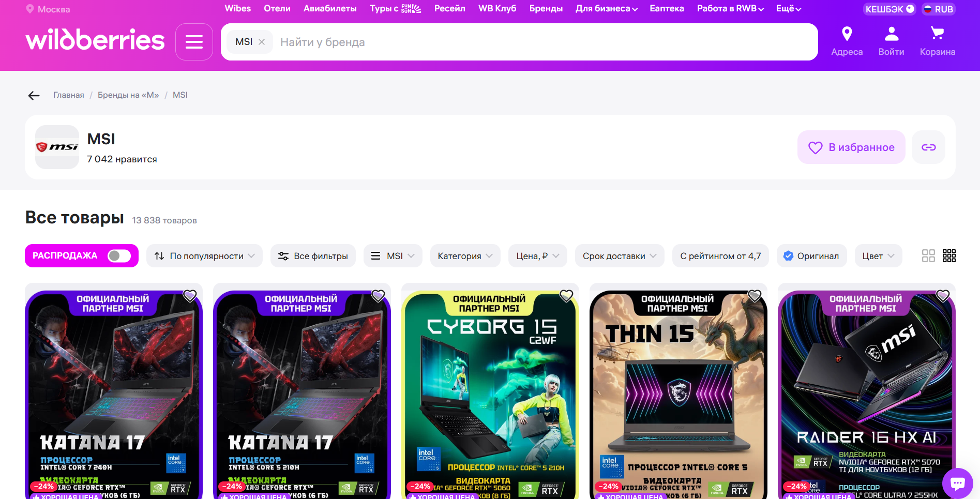Favorite the first Katana 17 Core 7 laptop
The height and width of the screenshot is (499, 980).
click(190, 296)
